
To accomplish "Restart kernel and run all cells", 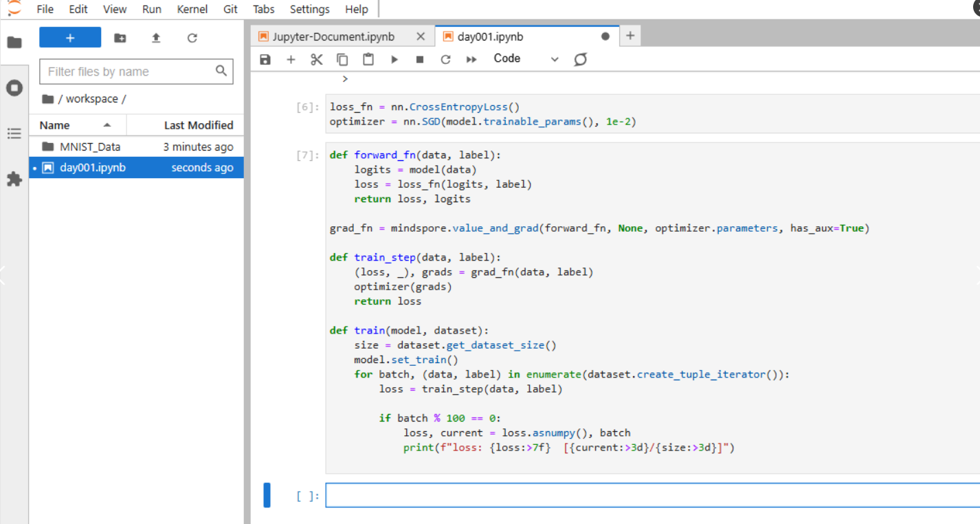I will (471, 60).
